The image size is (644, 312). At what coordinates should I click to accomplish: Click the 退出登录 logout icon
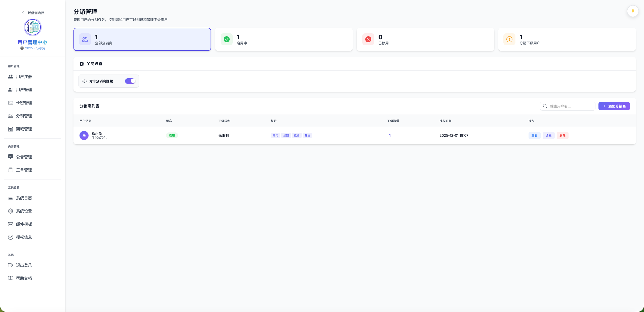pyautogui.click(x=11, y=265)
